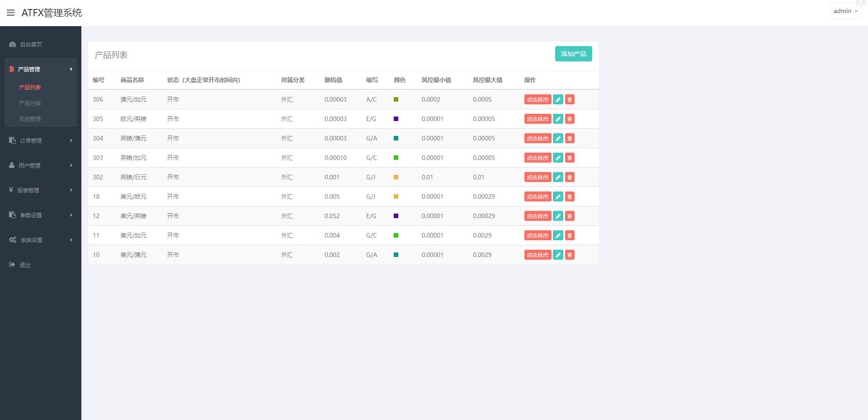The width and height of the screenshot is (868, 420).
Task: Click the 添加产品 button
Action: (573, 54)
